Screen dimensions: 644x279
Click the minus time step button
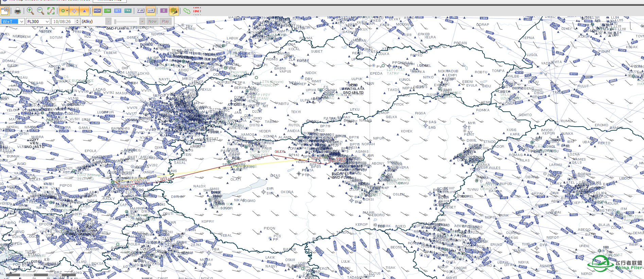[x=108, y=21]
